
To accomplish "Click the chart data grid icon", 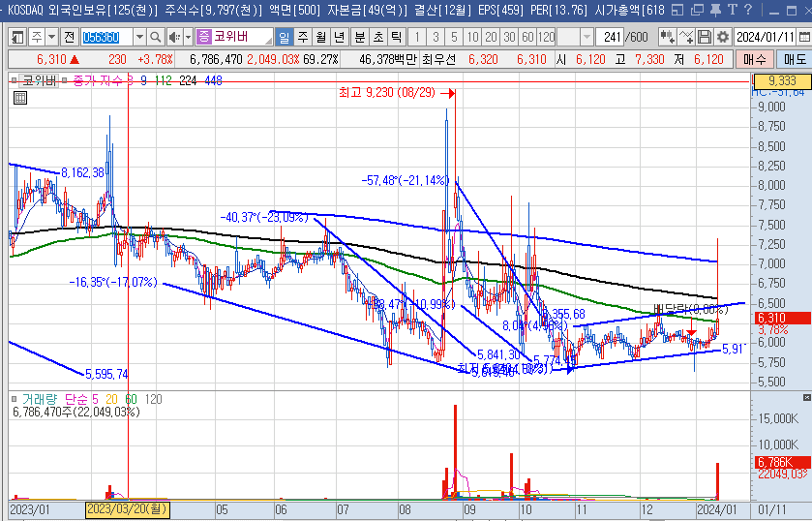I will (x=20, y=98).
